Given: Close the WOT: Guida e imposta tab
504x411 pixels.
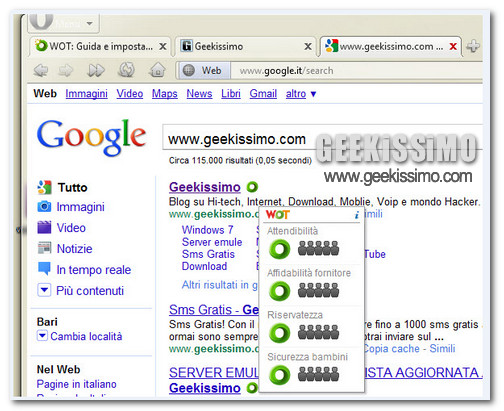Looking at the screenshot, I should click(x=163, y=47).
